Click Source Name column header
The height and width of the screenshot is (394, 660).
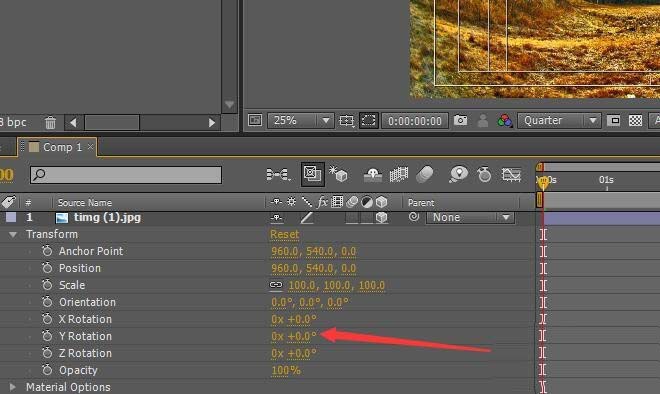pyautogui.click(x=85, y=203)
